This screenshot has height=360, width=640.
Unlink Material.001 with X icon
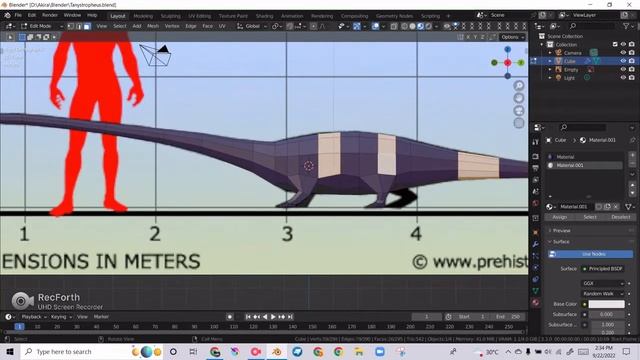[616, 207]
